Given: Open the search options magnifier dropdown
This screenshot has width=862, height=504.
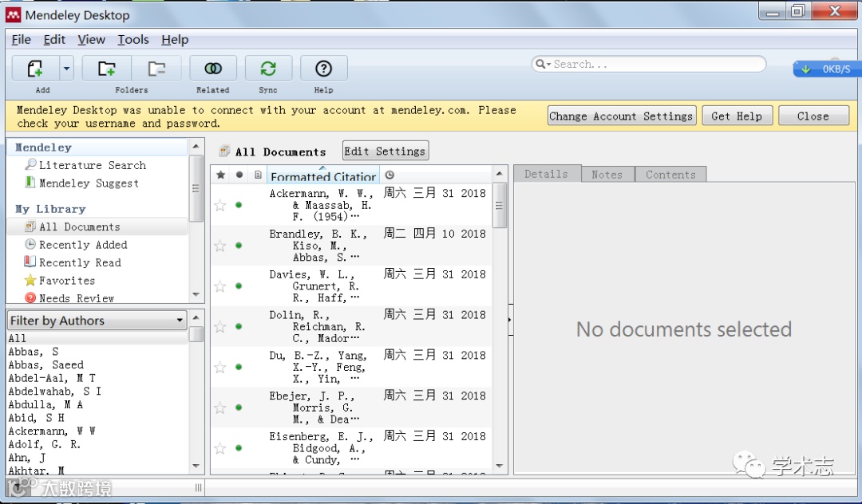Looking at the screenshot, I should click(x=544, y=65).
